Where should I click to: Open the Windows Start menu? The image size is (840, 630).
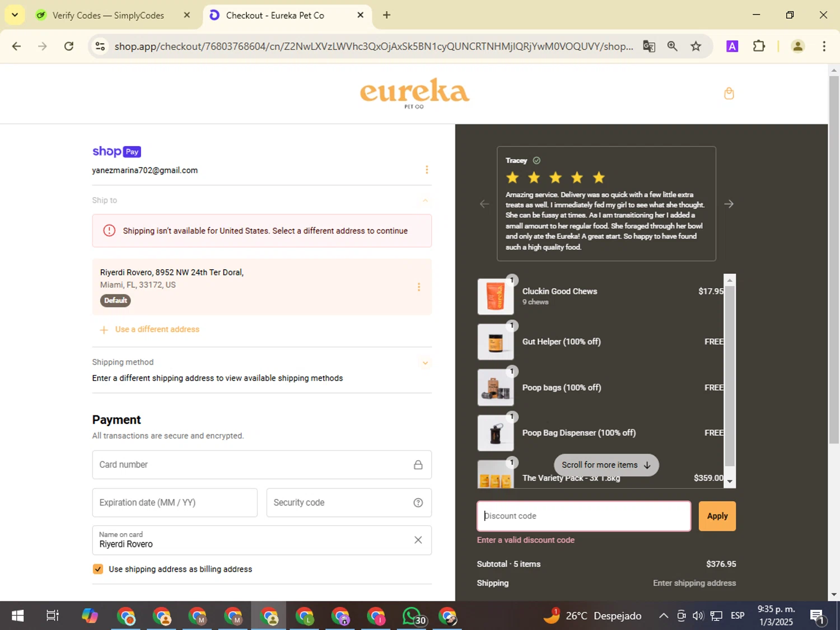[17, 616]
